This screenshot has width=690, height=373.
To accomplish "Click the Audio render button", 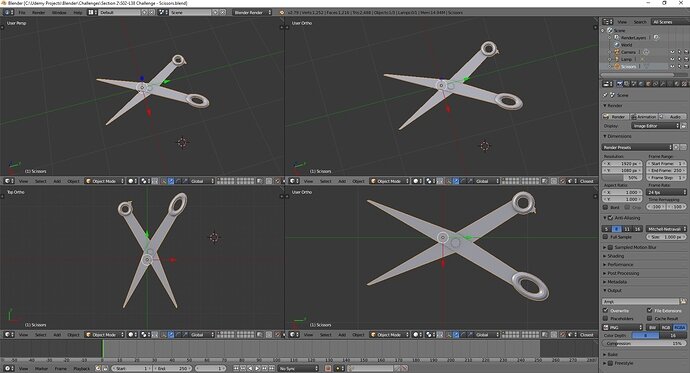I will tap(672, 117).
